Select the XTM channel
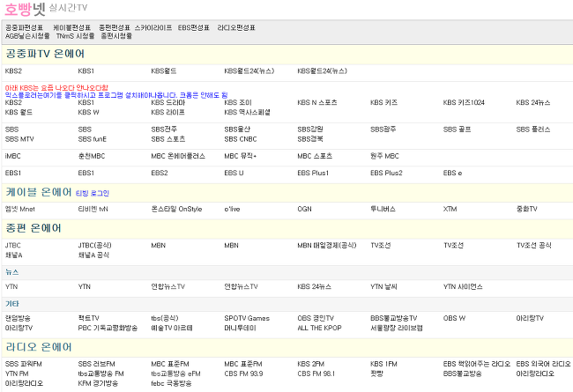 point(450,209)
